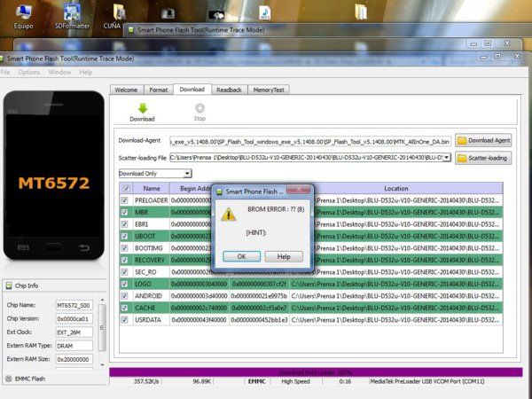The height and width of the screenshot is (399, 532).
Task: Open the File menu
Action: [x=5, y=73]
